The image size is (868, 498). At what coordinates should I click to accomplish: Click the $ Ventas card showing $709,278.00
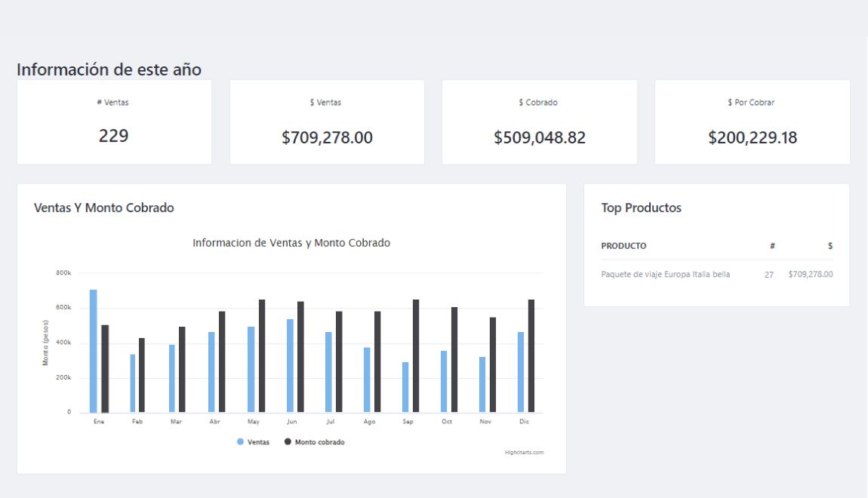point(327,121)
